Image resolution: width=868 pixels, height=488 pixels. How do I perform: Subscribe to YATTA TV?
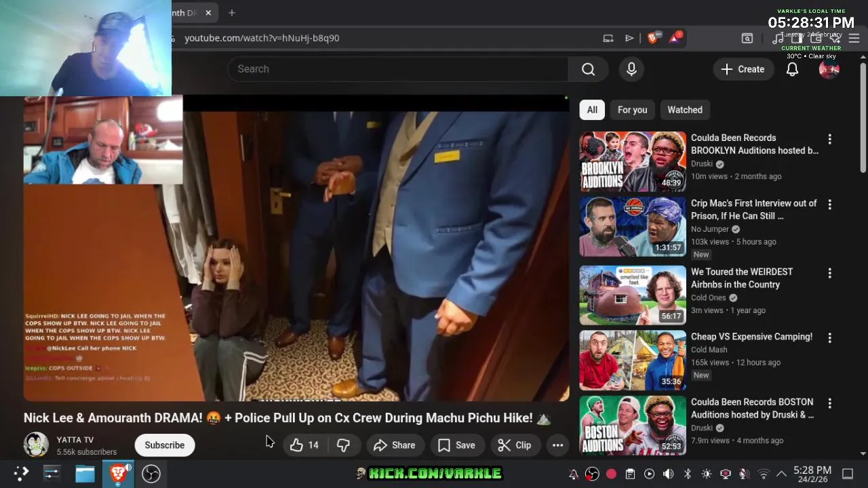coord(164,445)
